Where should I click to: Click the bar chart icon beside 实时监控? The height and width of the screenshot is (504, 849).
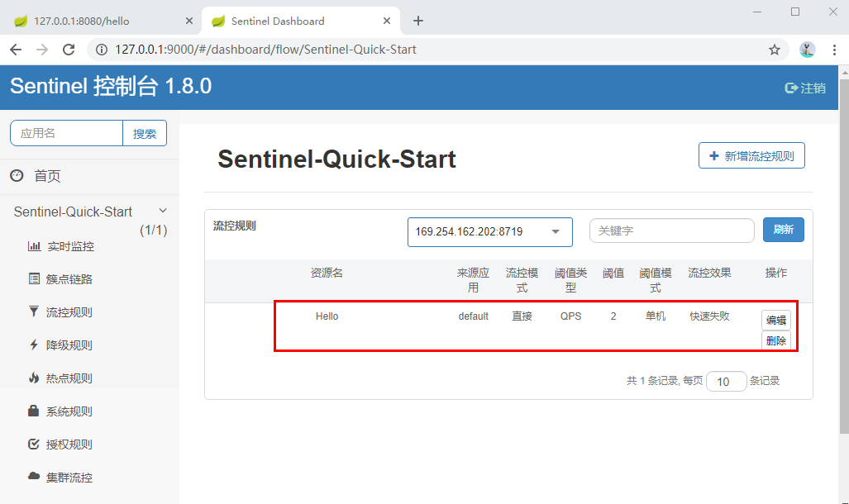pyautogui.click(x=34, y=246)
